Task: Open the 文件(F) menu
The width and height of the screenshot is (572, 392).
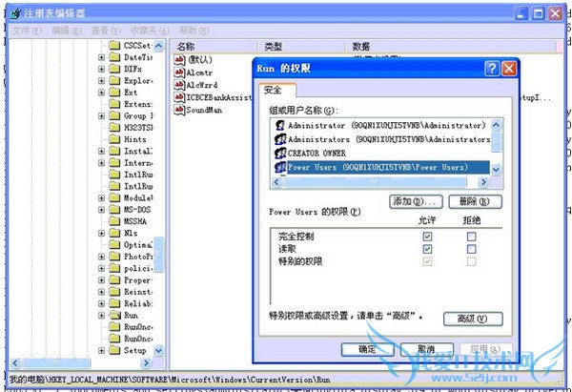Action: point(28,31)
